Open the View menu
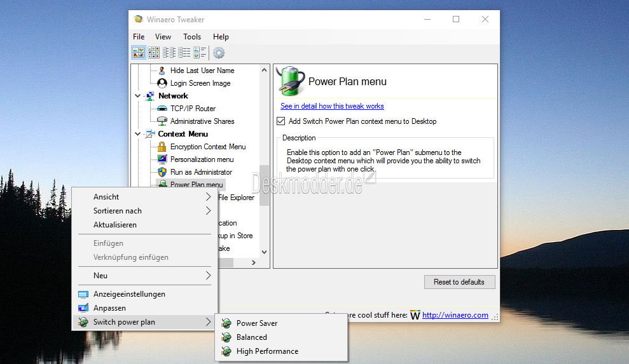629x364 pixels. (x=163, y=37)
